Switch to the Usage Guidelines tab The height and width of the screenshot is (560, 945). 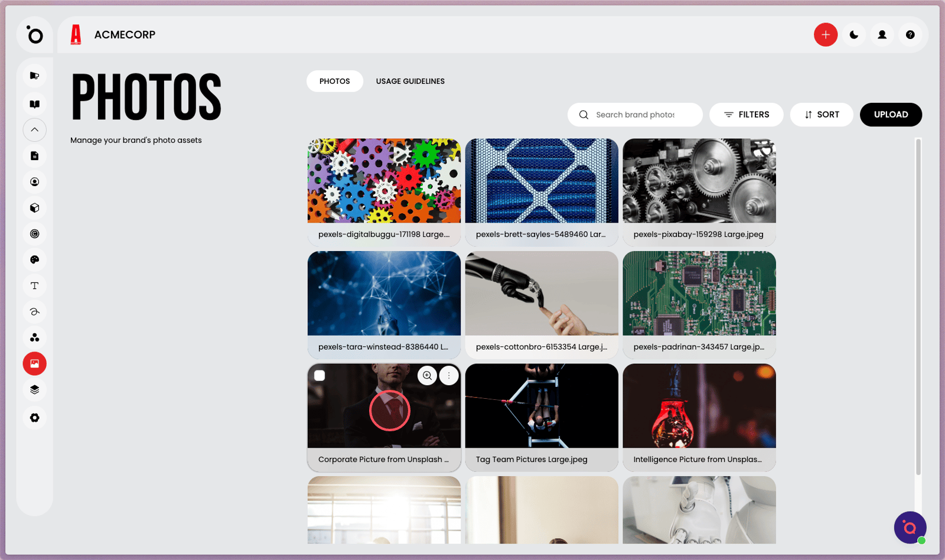(x=410, y=82)
